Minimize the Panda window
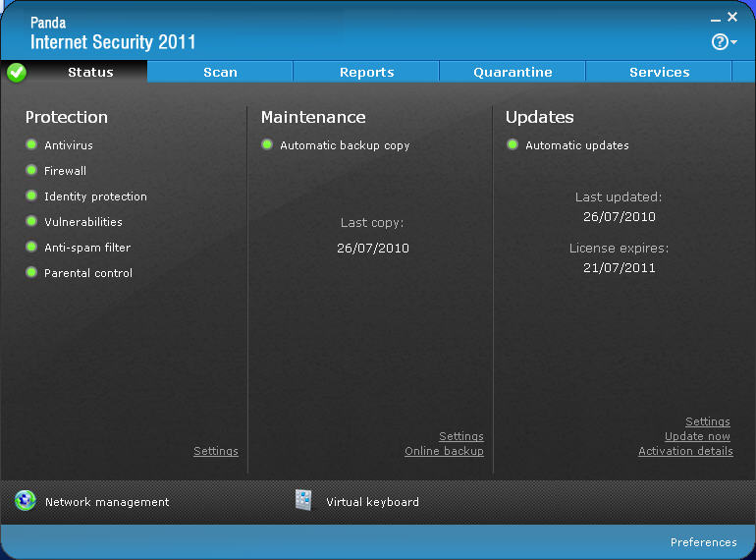 pos(716,20)
